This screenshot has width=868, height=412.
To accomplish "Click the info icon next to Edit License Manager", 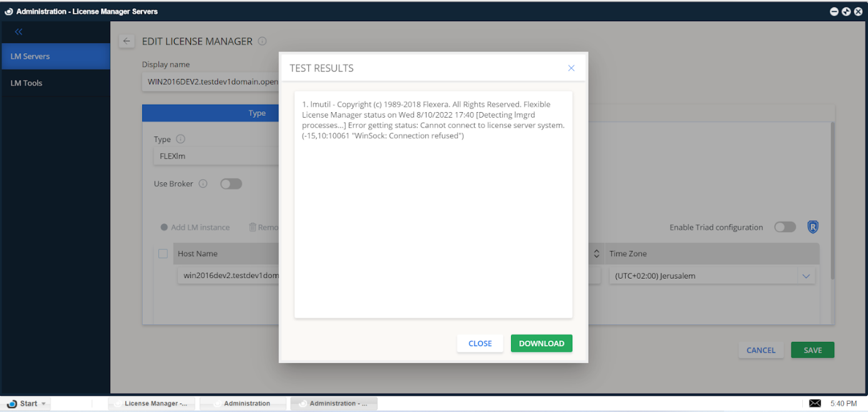I will tap(262, 41).
